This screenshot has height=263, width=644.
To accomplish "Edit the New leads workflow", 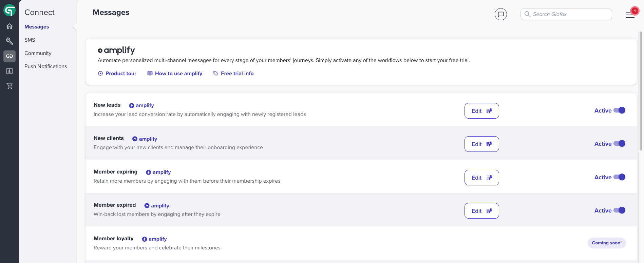I will coord(482,111).
